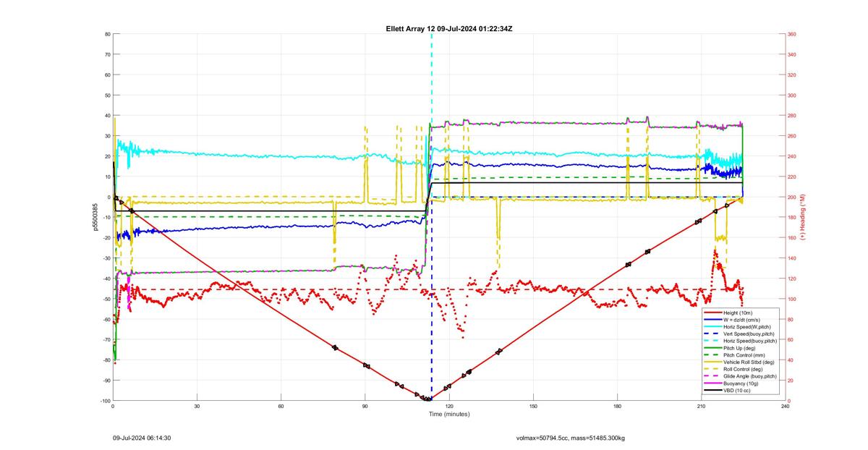868x450 pixels.
Task: Click the x-axis tick label '60'
Action: [281, 406]
